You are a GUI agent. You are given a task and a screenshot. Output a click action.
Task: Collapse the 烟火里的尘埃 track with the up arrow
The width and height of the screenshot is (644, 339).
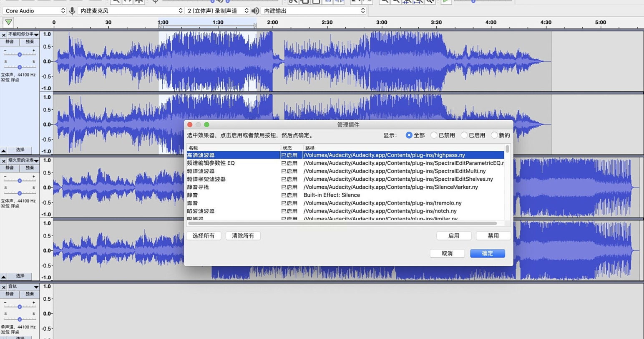click(4, 276)
